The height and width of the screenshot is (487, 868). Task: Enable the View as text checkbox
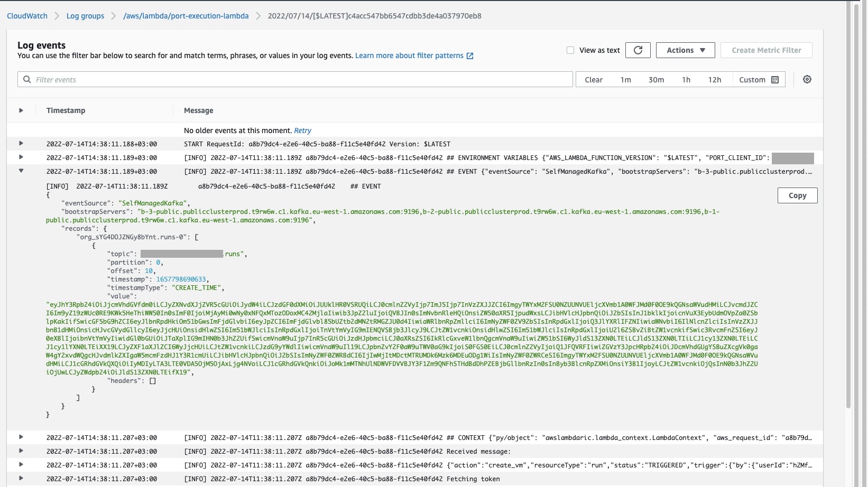click(570, 50)
